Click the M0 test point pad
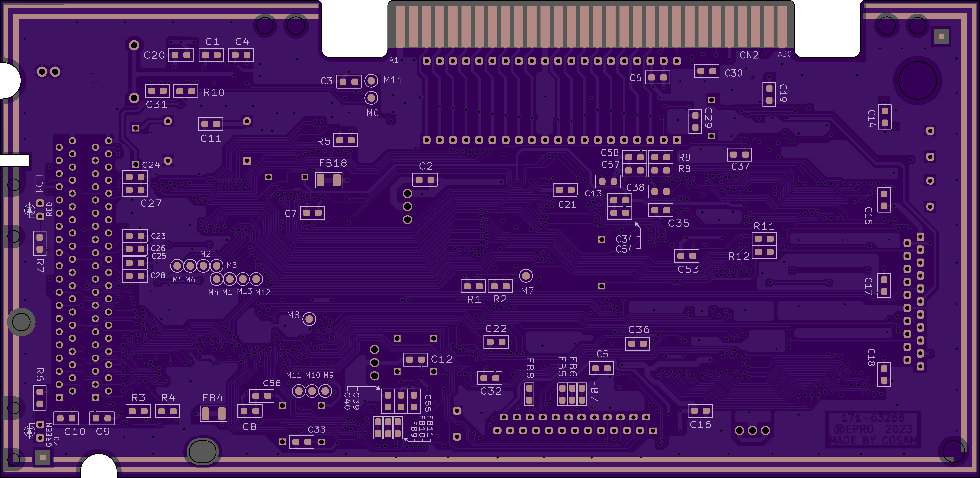Image resolution: width=980 pixels, height=478 pixels. [x=371, y=98]
